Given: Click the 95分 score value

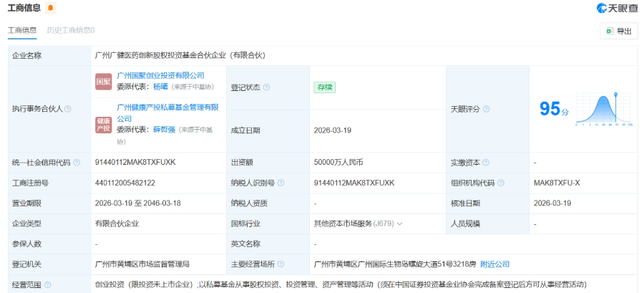Looking at the screenshot, I should click(x=554, y=109).
